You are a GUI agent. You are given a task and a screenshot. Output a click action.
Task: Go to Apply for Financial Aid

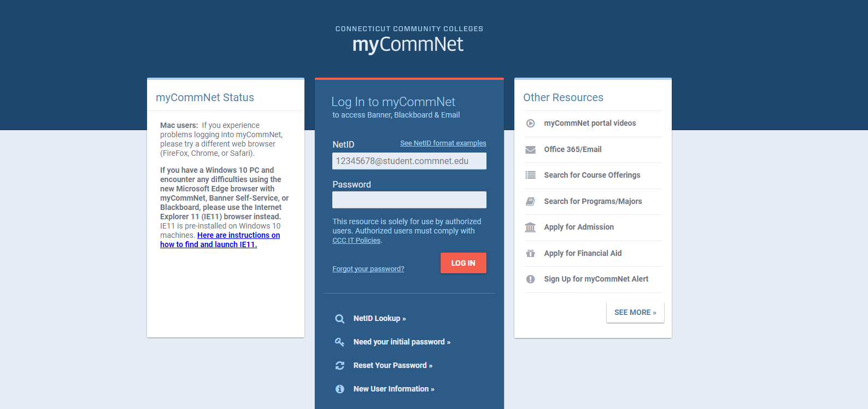pyautogui.click(x=583, y=253)
